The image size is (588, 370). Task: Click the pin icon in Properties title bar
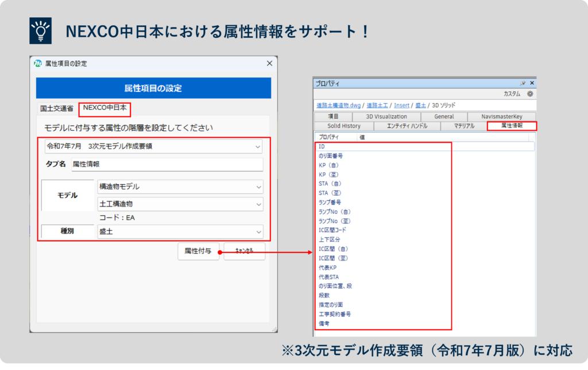click(x=523, y=83)
